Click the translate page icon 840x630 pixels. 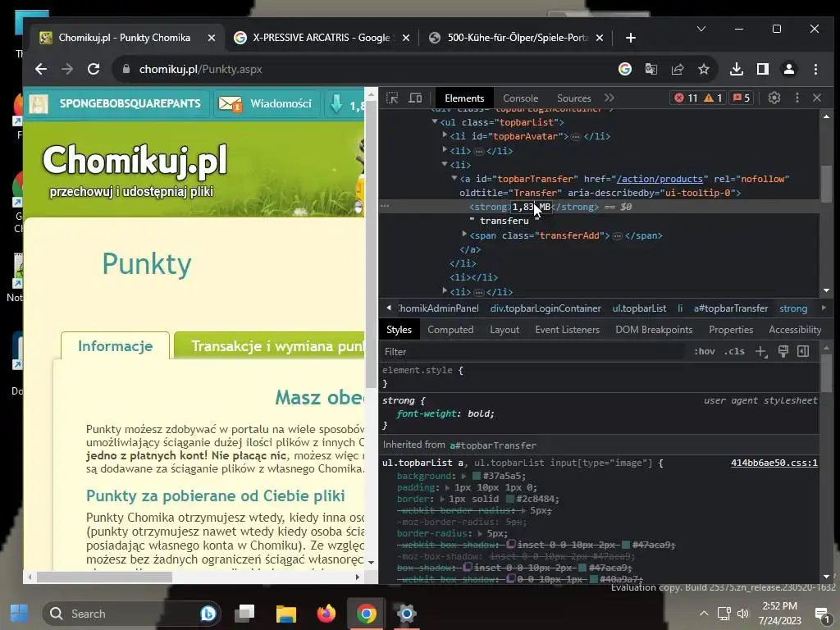pyautogui.click(x=651, y=69)
